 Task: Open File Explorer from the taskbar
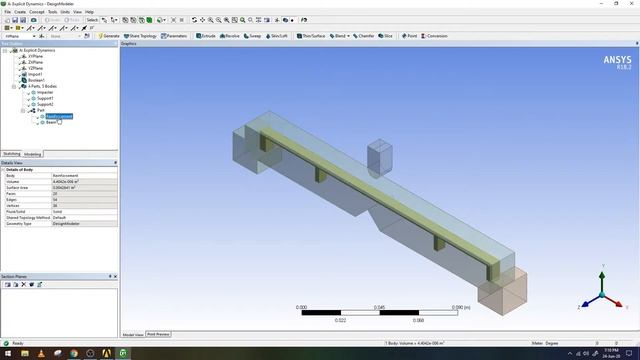pyautogui.click(x=25, y=353)
